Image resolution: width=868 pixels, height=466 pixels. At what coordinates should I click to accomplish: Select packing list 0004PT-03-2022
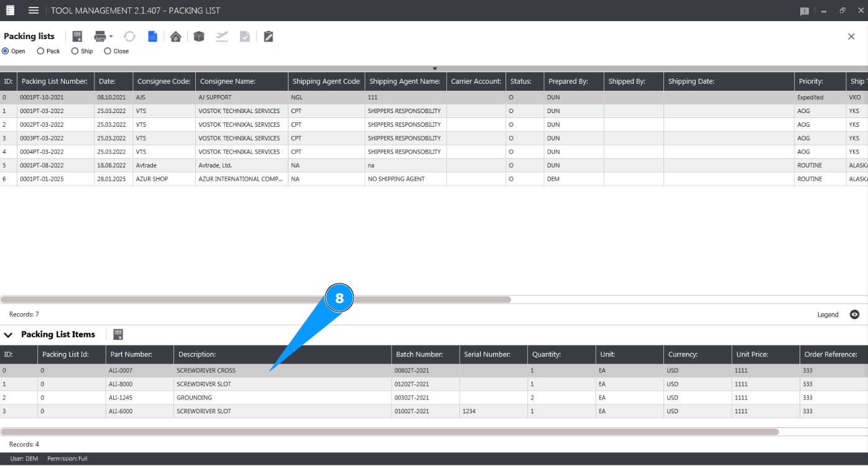[x=434, y=152]
